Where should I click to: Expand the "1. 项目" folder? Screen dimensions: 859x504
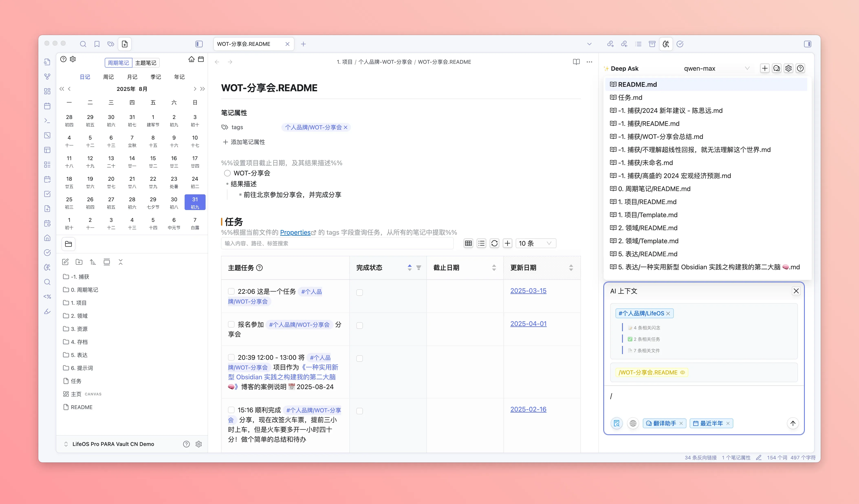coord(78,303)
